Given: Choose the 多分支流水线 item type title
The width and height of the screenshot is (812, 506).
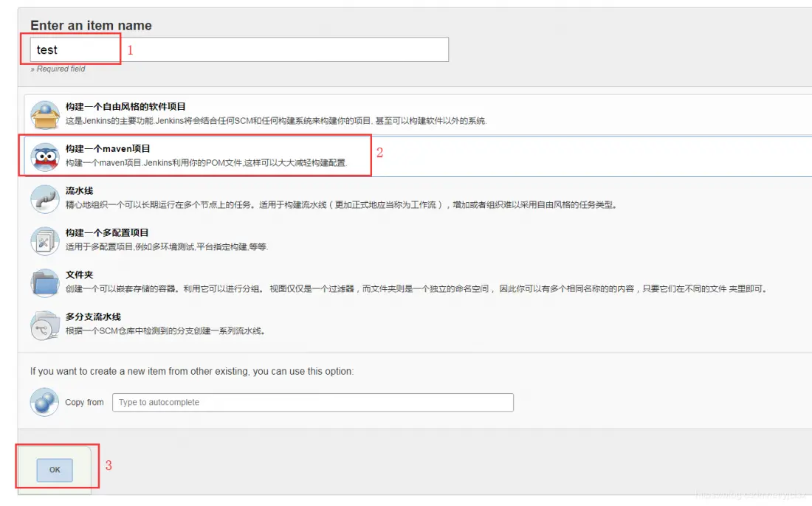Looking at the screenshot, I should [93, 316].
